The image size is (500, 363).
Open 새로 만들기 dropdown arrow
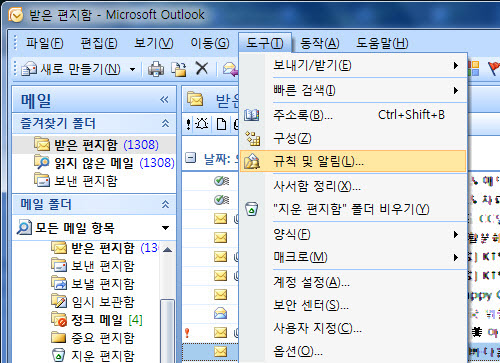pyautogui.click(x=132, y=70)
